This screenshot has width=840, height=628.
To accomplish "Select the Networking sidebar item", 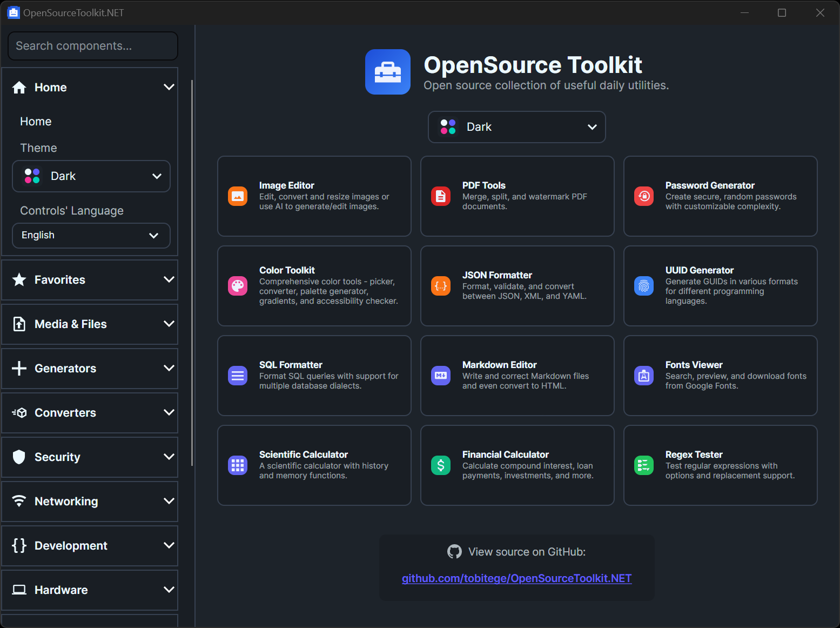I will tap(90, 501).
